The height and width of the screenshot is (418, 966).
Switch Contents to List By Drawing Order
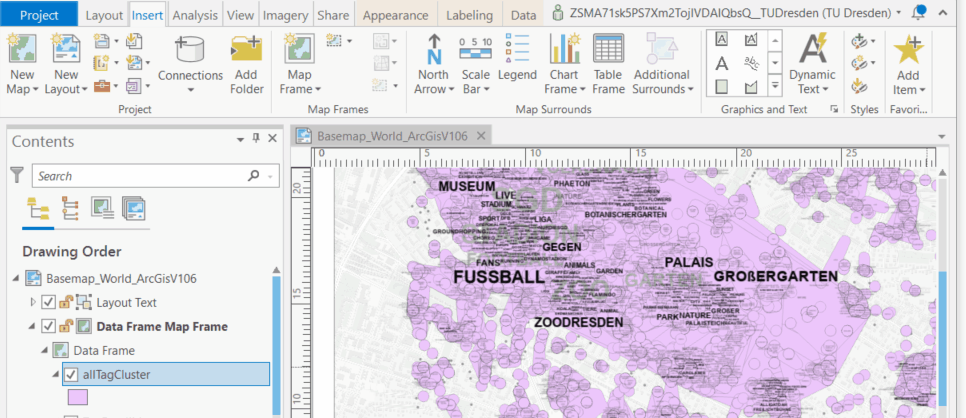(x=38, y=208)
